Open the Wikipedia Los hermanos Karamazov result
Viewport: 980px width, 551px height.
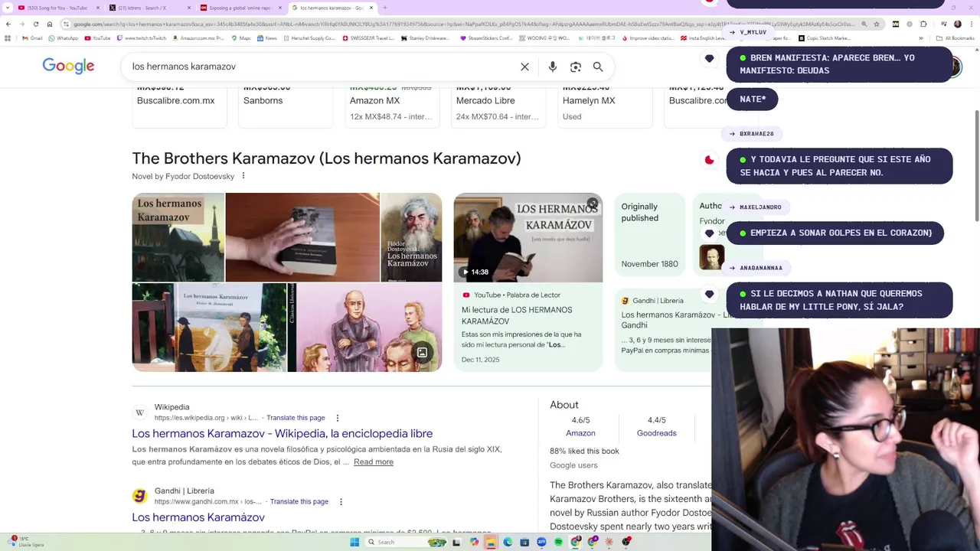pos(282,433)
